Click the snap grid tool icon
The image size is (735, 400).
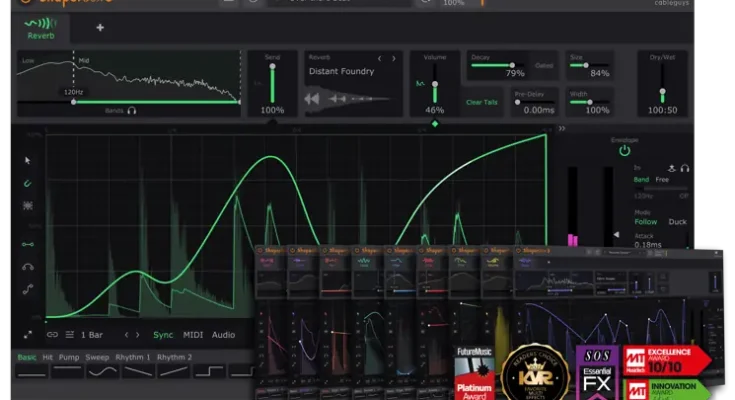[x=28, y=205]
